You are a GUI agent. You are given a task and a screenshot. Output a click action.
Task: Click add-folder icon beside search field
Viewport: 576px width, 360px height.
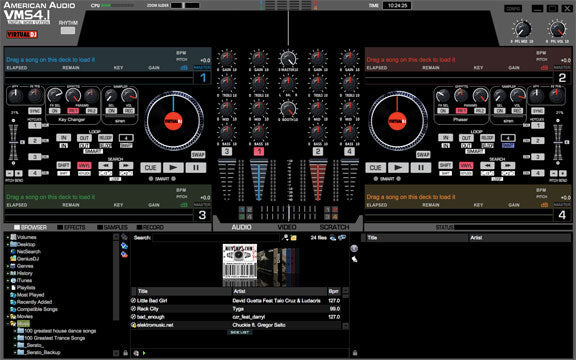294,238
